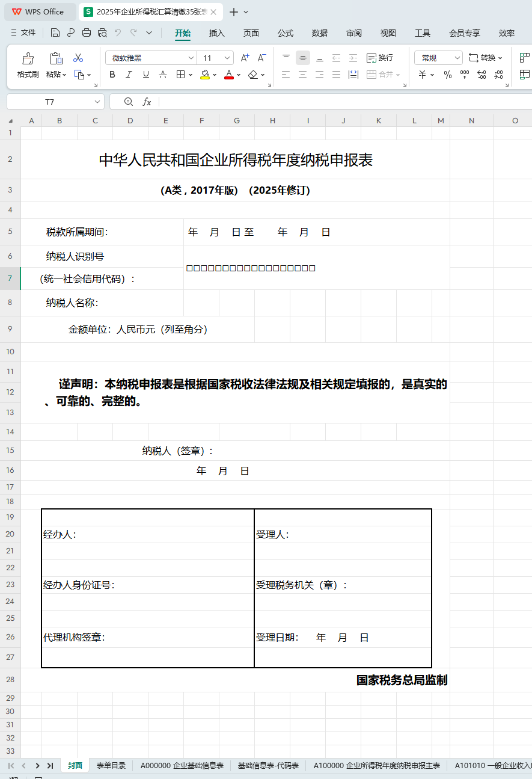Toggle bottom vertical alignment
Screen dimensions: 532x779
pos(320,58)
